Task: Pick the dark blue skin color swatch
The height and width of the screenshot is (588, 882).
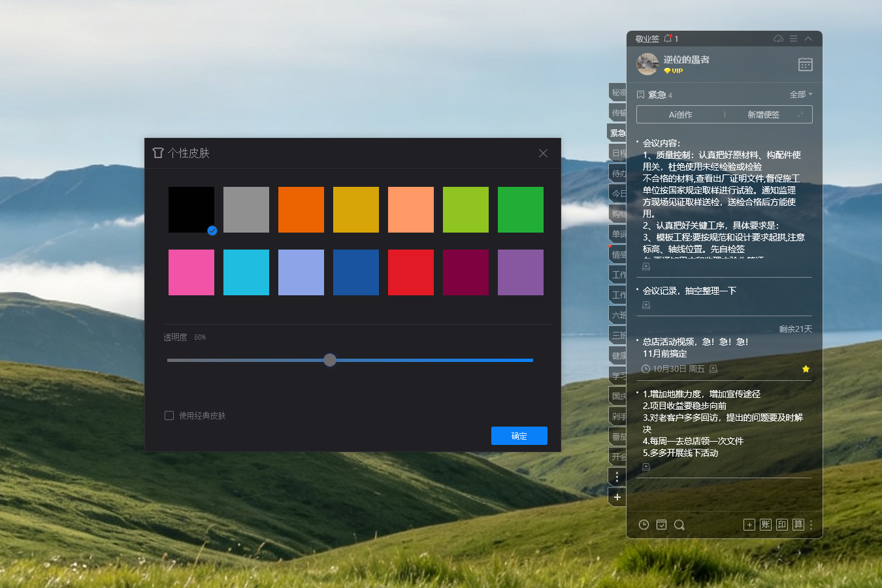Action: tap(356, 272)
